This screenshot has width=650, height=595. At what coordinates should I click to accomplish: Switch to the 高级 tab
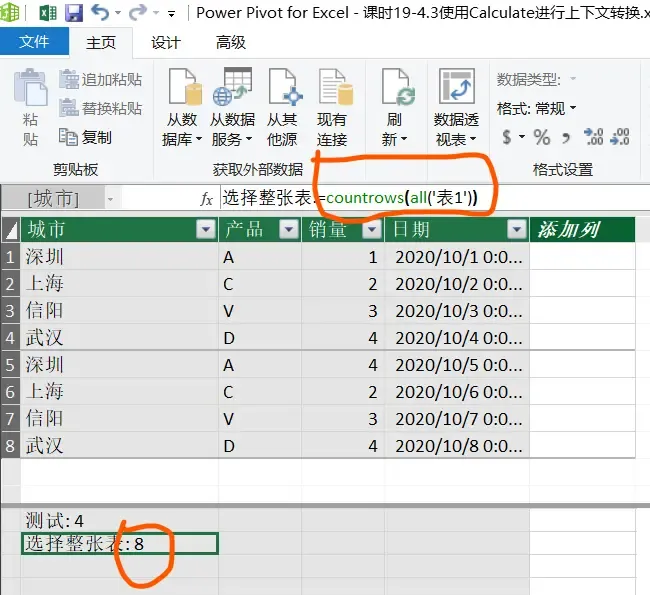230,42
